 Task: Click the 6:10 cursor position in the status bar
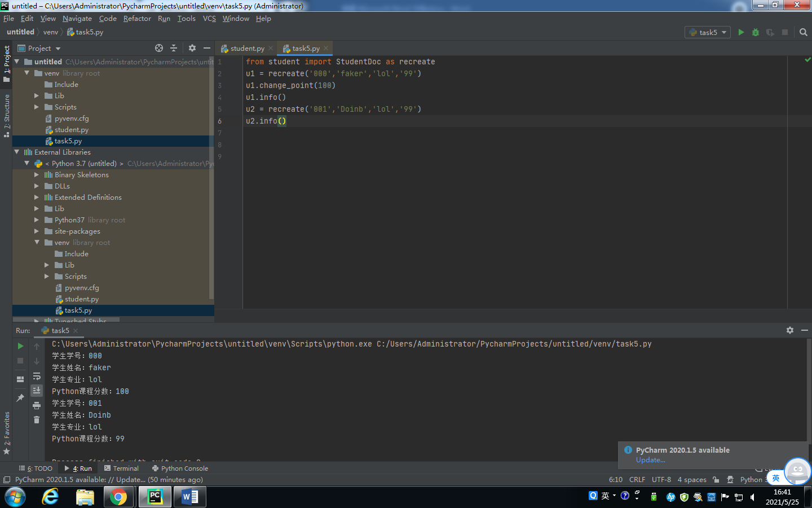pos(616,480)
